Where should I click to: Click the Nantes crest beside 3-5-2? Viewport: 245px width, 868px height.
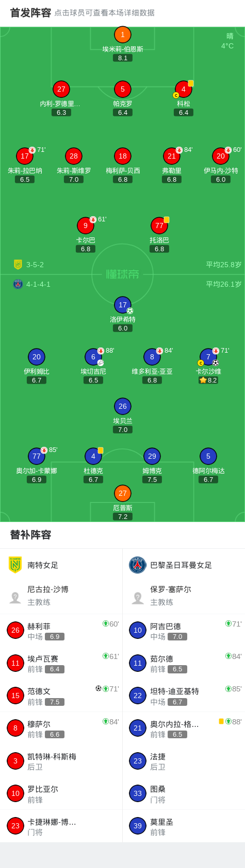[x=18, y=265]
